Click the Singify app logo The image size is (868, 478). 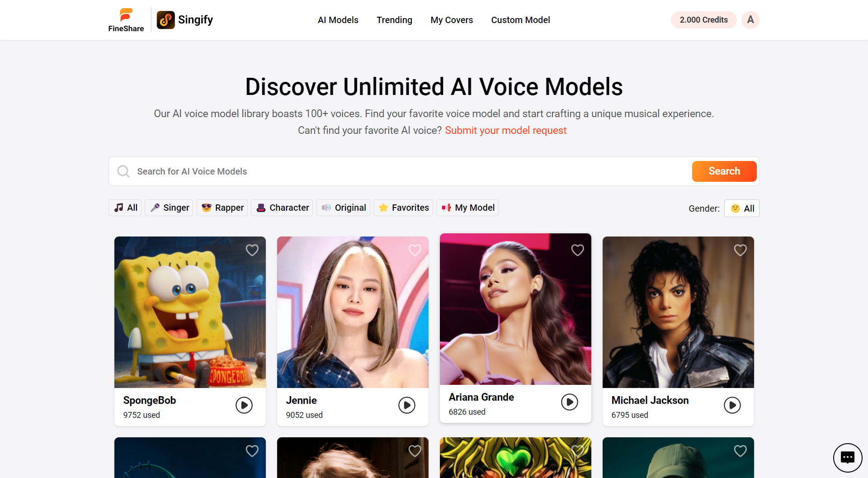pyautogui.click(x=185, y=20)
